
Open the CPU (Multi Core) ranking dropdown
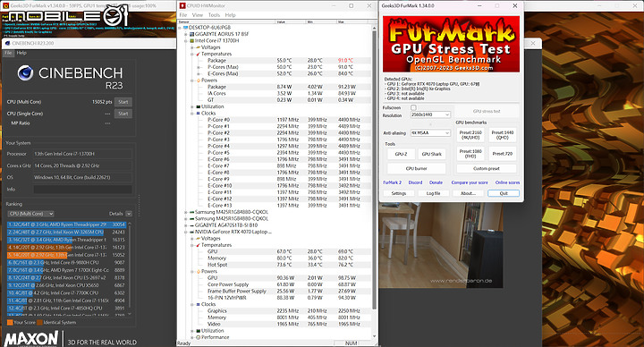pyautogui.click(x=30, y=214)
